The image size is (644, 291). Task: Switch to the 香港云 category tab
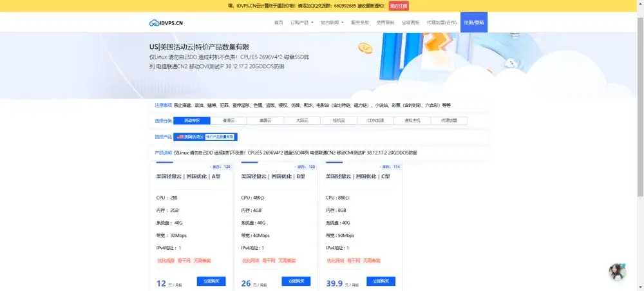pos(229,120)
